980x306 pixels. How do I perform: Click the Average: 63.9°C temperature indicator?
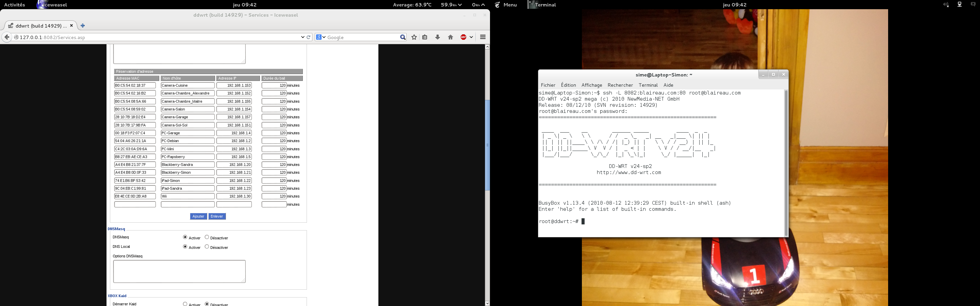pos(412,4)
